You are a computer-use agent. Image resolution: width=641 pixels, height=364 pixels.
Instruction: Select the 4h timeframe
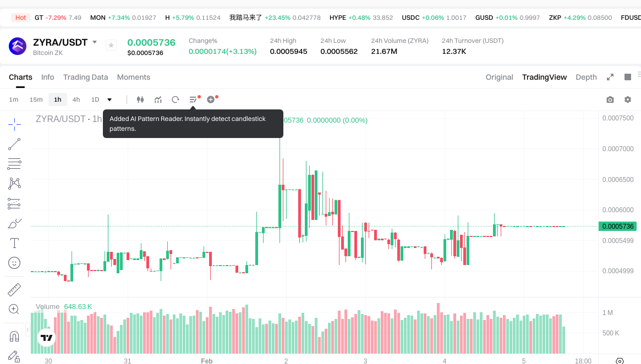76,100
